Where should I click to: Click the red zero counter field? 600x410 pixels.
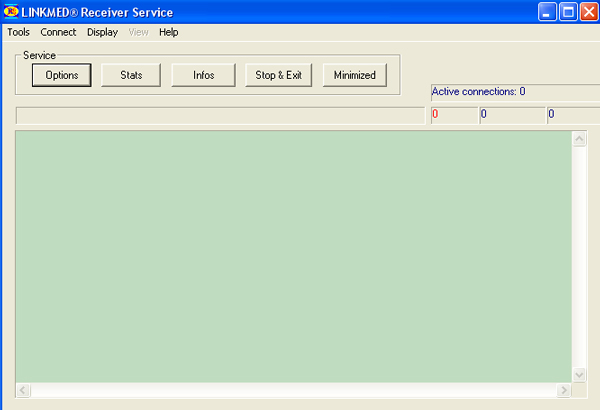[454, 115]
